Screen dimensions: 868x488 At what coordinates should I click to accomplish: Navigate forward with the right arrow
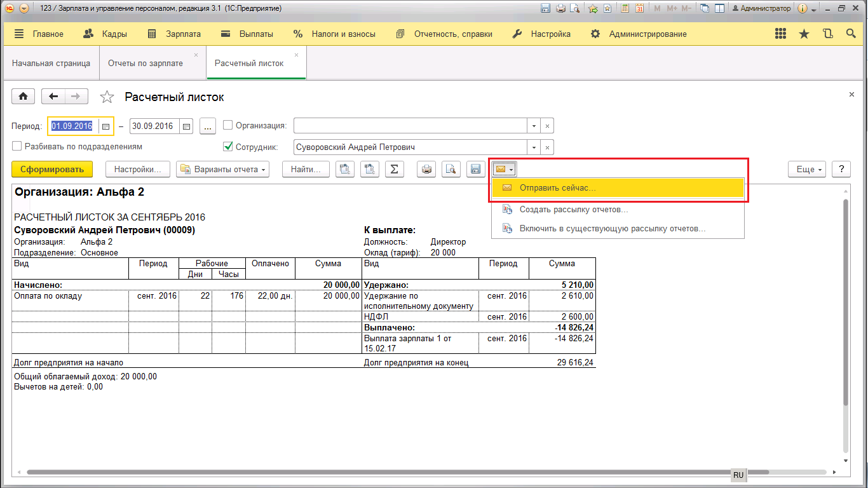point(76,97)
